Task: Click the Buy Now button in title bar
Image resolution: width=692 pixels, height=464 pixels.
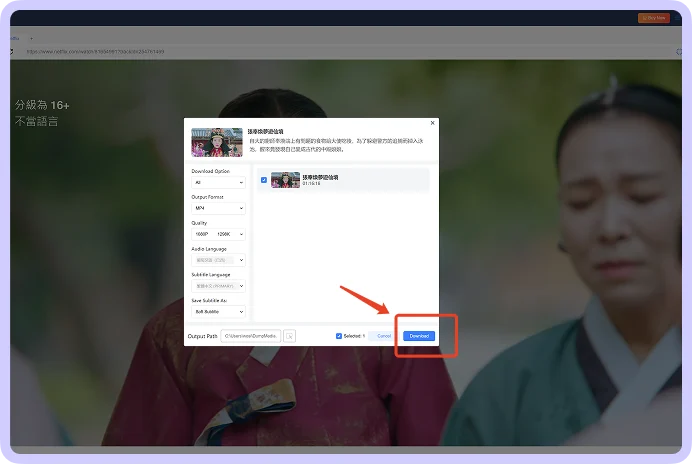Action: tap(654, 18)
